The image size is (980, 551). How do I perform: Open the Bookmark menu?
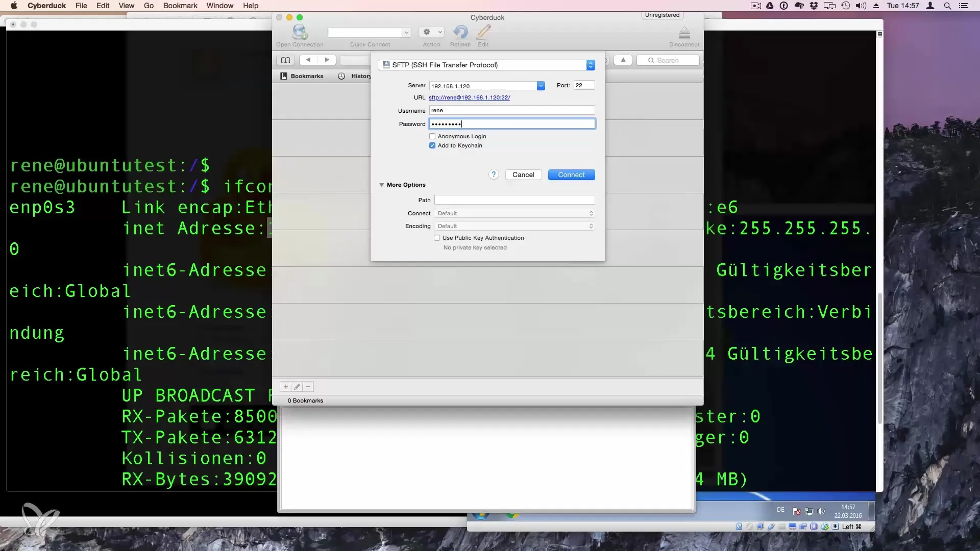point(180,6)
